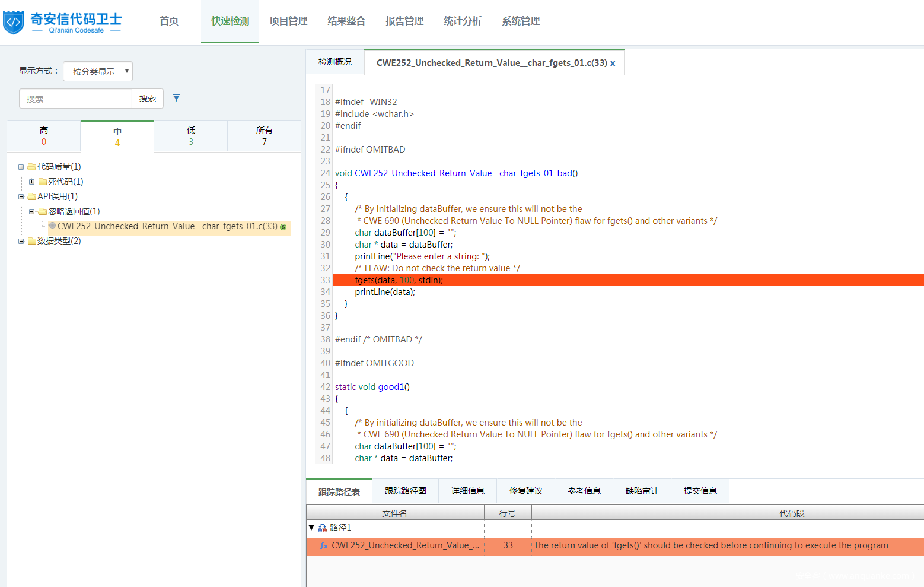The width and height of the screenshot is (924, 587).
Task: Close the CWE252 file tab with x
Action: 613,64
